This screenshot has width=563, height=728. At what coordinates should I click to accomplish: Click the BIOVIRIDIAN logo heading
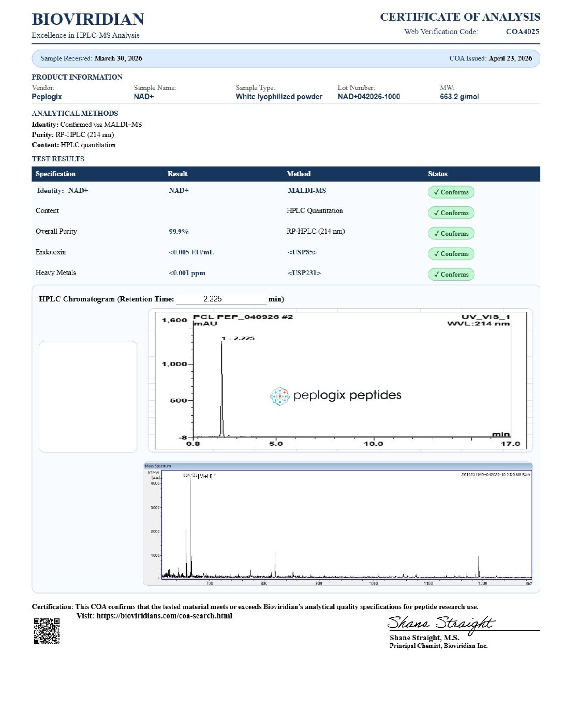tap(88, 19)
